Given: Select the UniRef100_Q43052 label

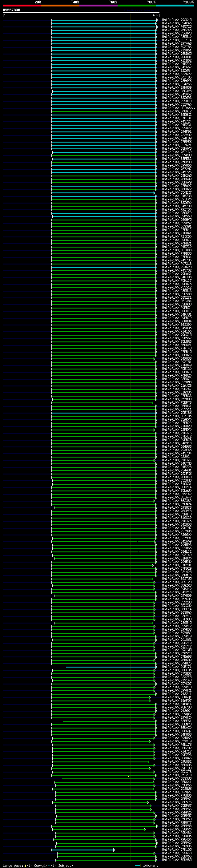Looking at the screenshot, I should coord(177,94).
